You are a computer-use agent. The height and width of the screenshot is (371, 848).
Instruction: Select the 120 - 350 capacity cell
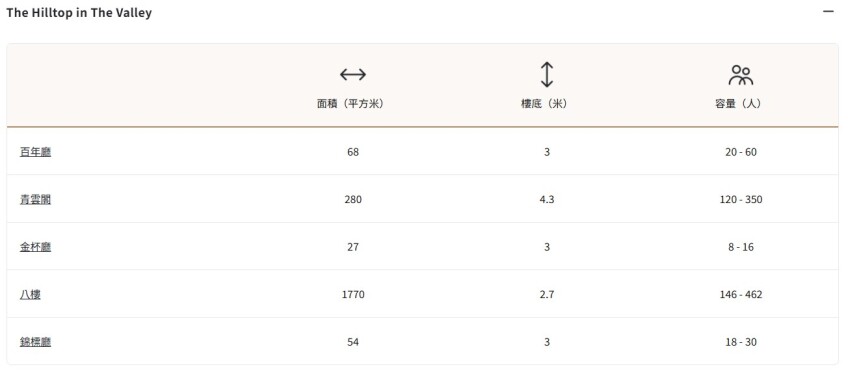pyautogui.click(x=741, y=200)
